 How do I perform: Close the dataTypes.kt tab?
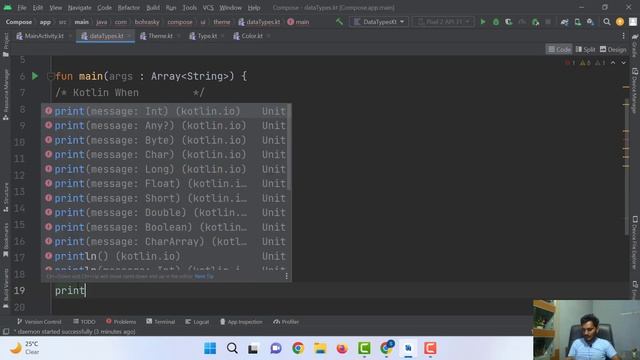[129, 36]
